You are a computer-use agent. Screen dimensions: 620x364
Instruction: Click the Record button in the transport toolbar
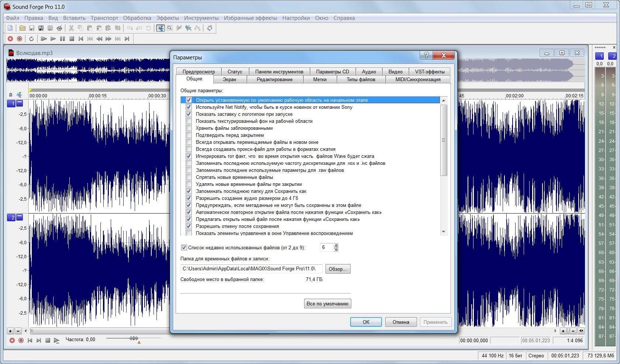(10, 39)
